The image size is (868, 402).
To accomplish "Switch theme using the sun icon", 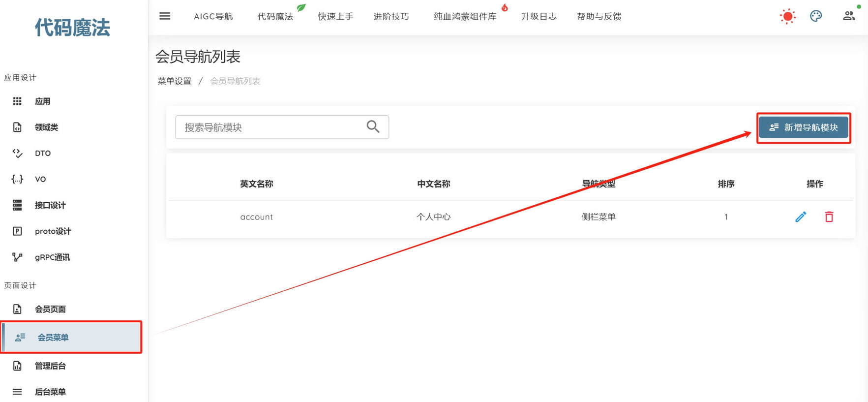I will 787,16.
